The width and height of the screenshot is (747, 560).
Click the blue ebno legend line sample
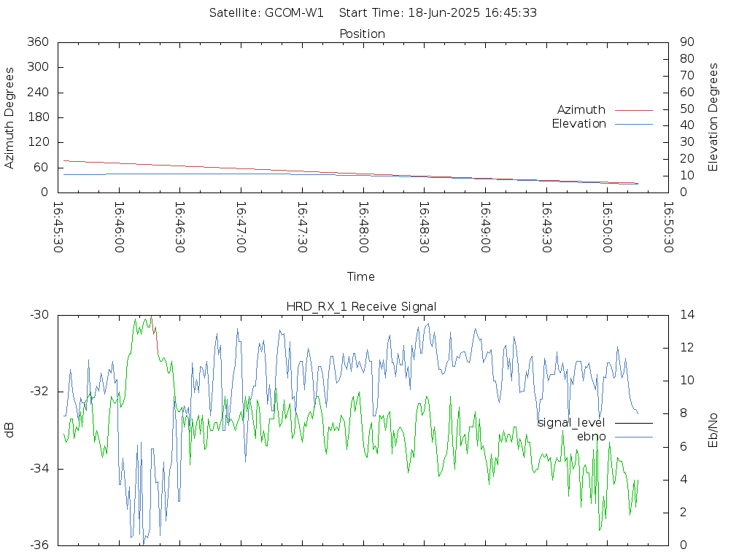point(634,437)
